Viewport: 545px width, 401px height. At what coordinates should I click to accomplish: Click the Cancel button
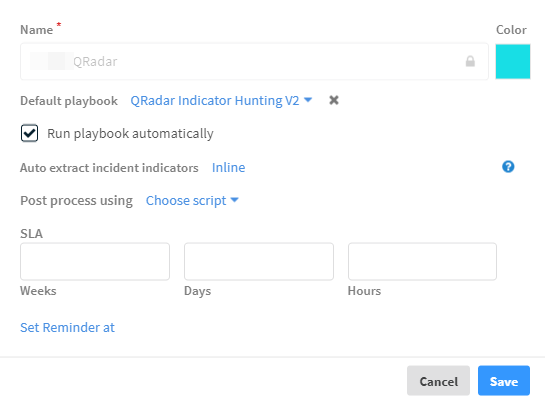(438, 380)
